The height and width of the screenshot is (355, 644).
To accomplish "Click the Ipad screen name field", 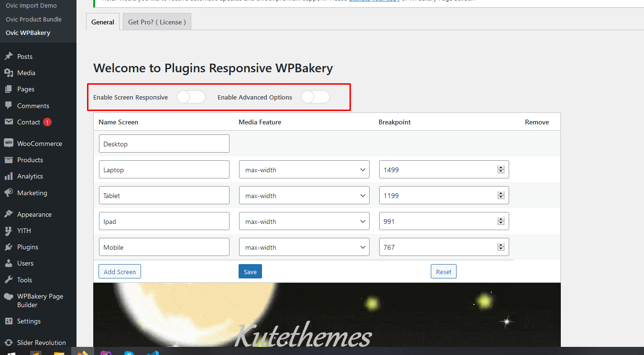I will pyautogui.click(x=164, y=221).
